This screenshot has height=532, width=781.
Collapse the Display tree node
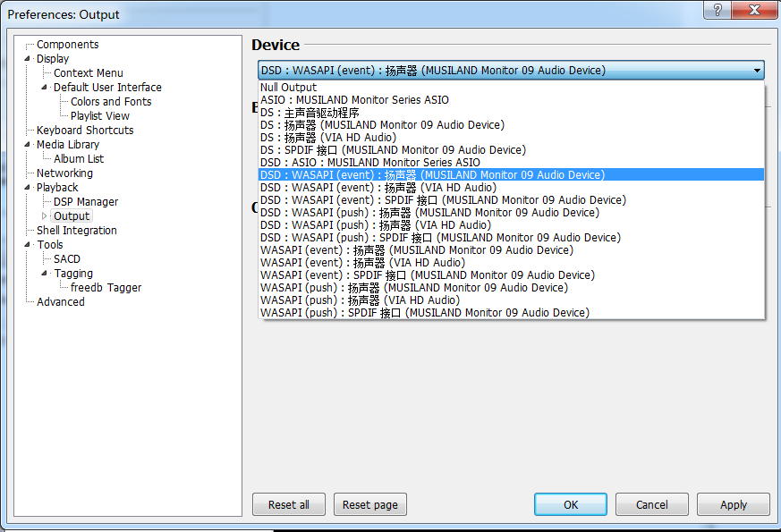[28, 59]
